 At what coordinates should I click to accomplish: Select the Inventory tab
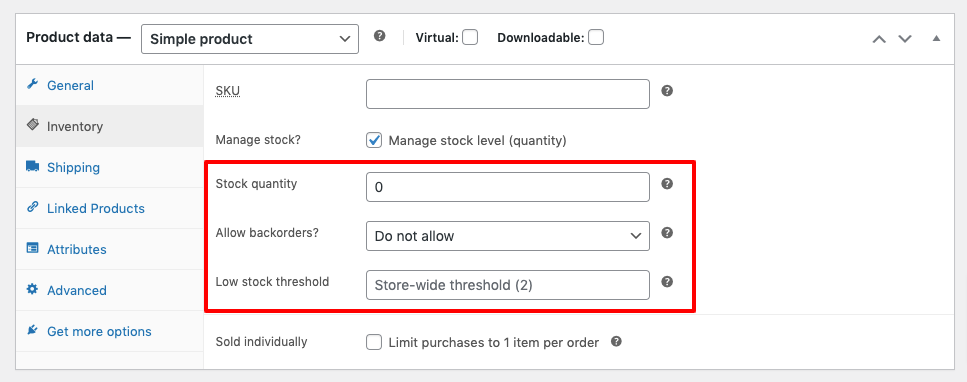(110, 126)
